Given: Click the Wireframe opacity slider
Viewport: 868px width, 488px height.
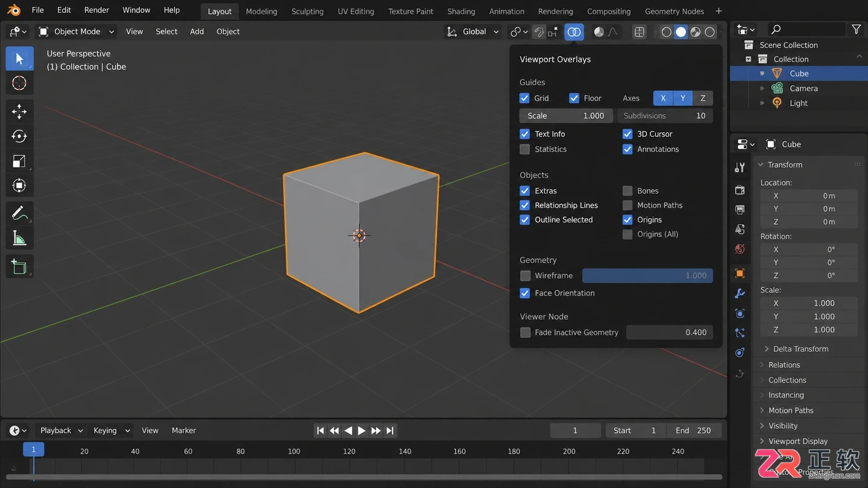Looking at the screenshot, I should pyautogui.click(x=647, y=275).
